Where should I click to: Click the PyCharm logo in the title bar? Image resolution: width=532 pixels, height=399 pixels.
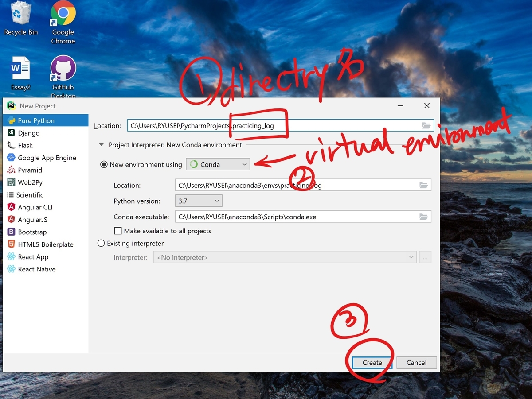(x=12, y=106)
